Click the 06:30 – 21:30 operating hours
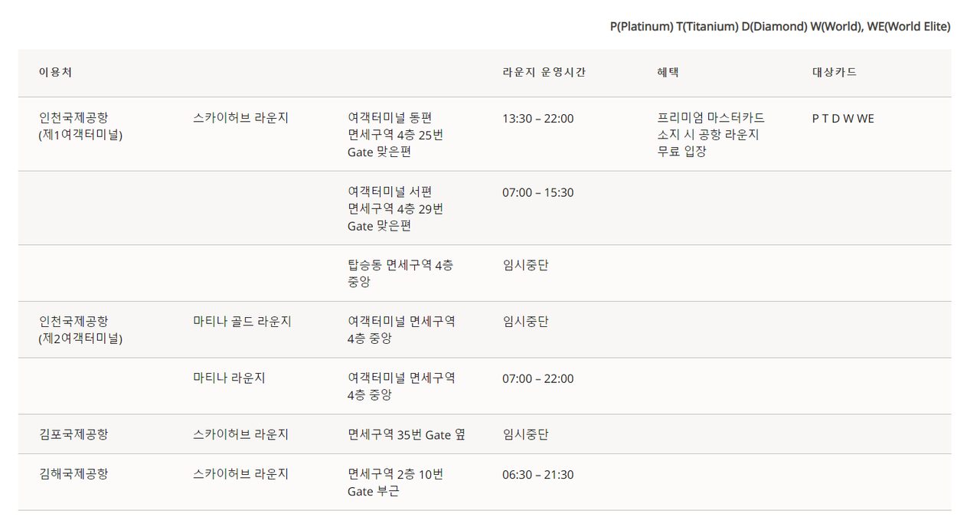The image size is (980, 530). tap(537, 475)
